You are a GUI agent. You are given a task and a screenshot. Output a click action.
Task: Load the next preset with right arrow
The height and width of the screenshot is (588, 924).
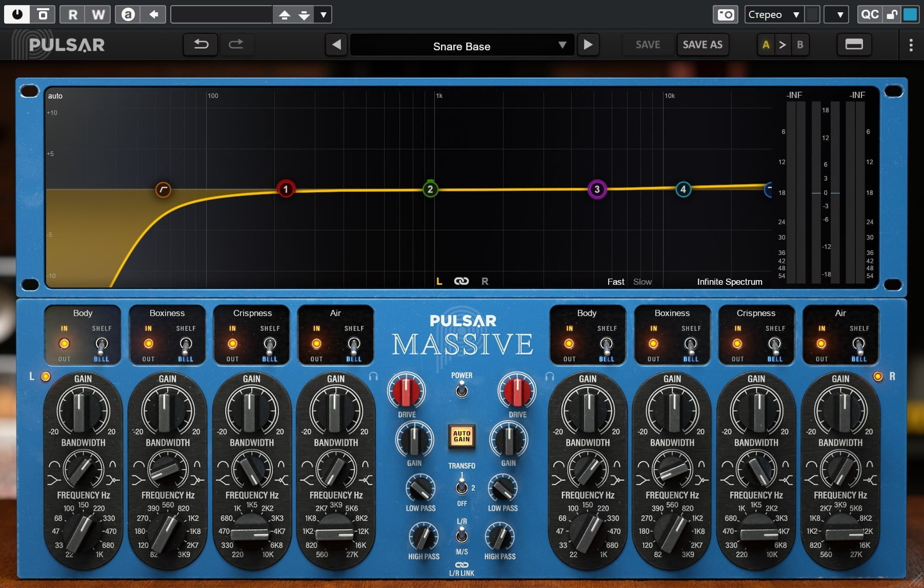[588, 45]
